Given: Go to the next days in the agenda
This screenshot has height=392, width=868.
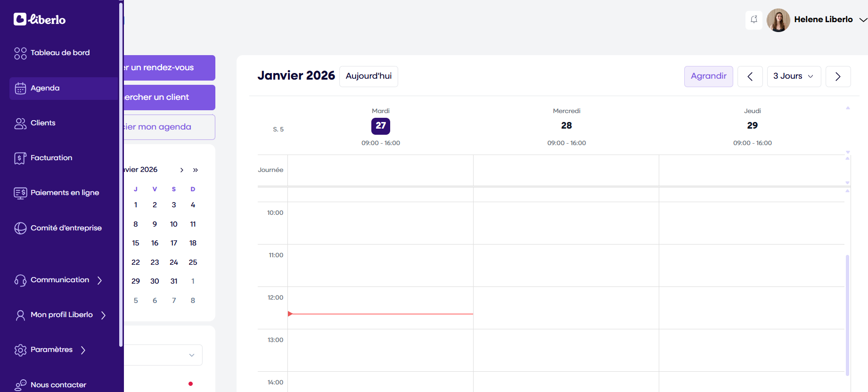Looking at the screenshot, I should click(x=838, y=76).
